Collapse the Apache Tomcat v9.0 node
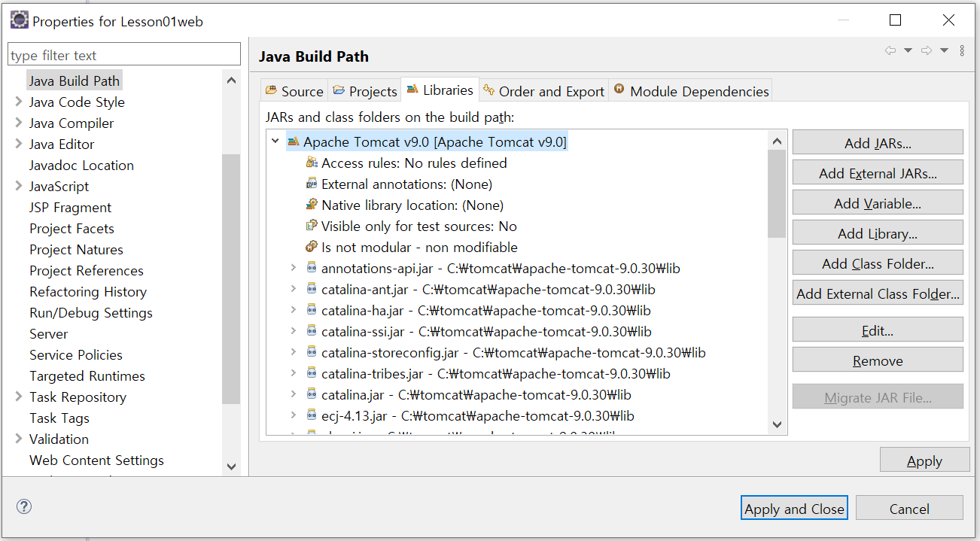Image resolution: width=980 pixels, height=541 pixels. 275,141
